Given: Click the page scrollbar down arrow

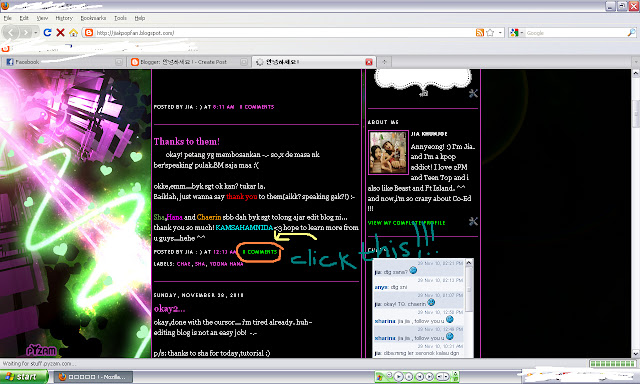Looking at the screenshot, I should coord(636,353).
